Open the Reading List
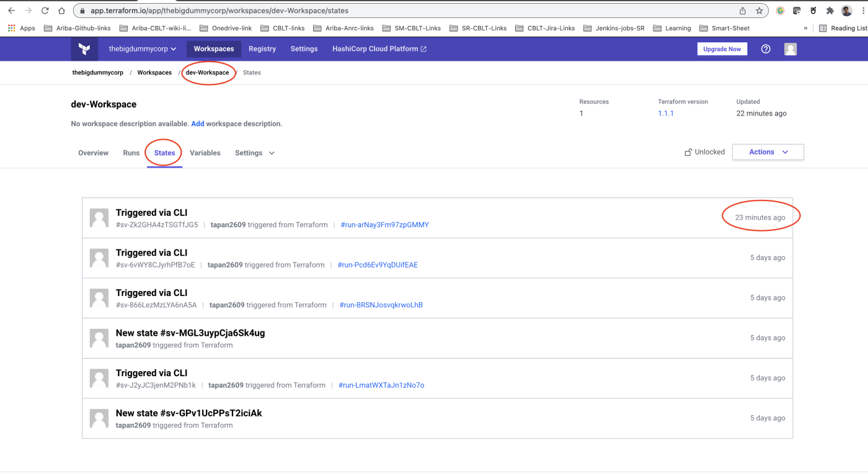 [x=843, y=28]
